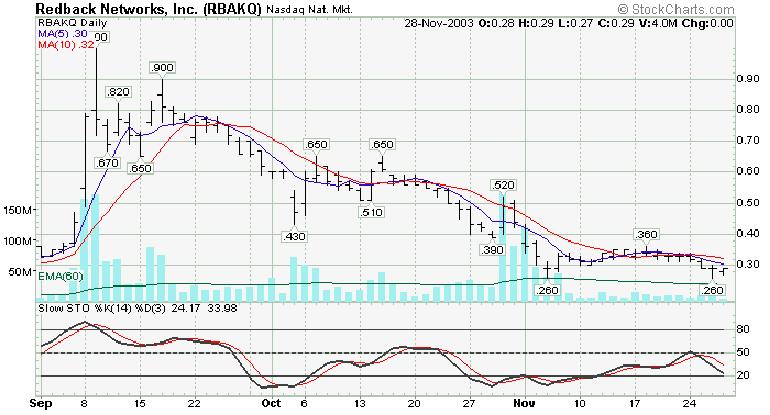Image resolution: width=770 pixels, height=415 pixels.
Task: Click the .260 callout in late November
Action: pyautogui.click(x=712, y=290)
